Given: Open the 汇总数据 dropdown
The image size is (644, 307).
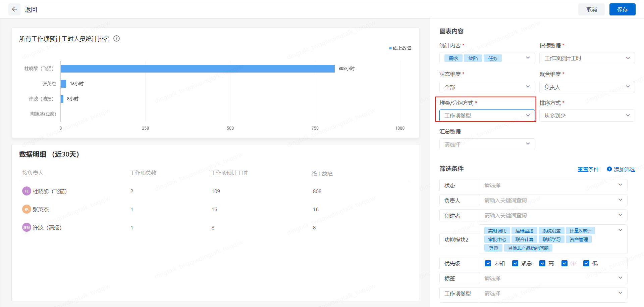Looking at the screenshot, I should point(487,144).
